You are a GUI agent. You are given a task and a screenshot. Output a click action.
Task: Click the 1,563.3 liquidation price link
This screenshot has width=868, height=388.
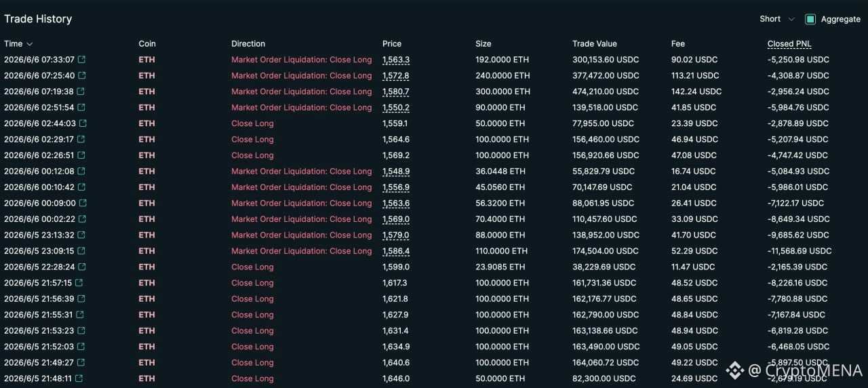click(396, 60)
